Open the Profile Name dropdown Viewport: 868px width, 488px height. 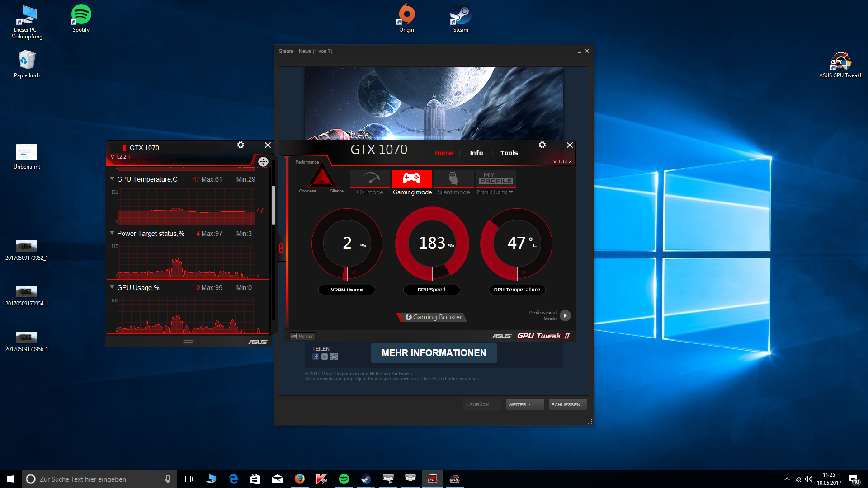[x=495, y=192]
